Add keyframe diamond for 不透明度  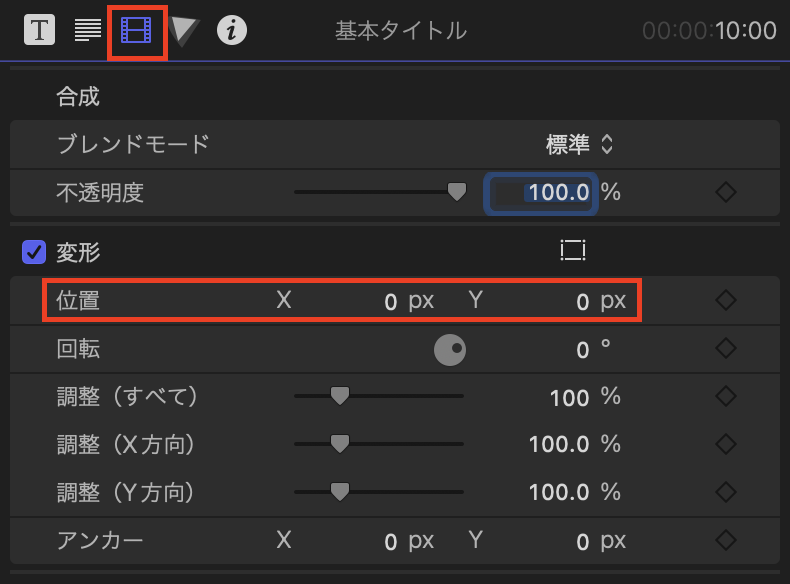tap(727, 192)
